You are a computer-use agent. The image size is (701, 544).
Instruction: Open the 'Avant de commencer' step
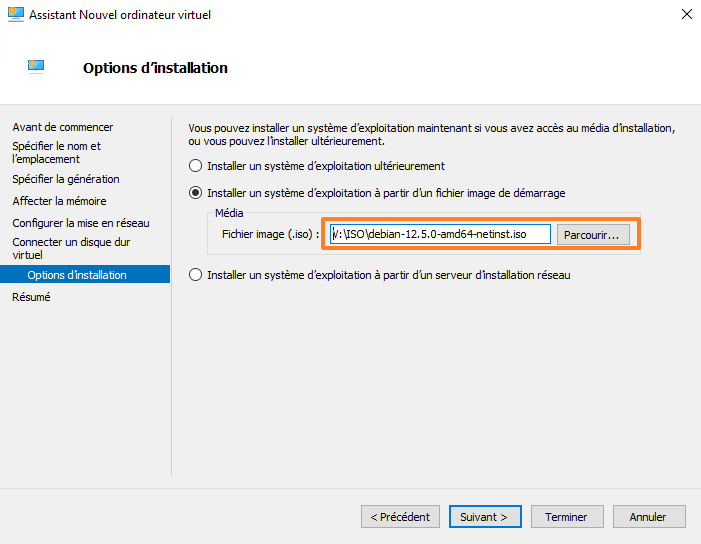(x=62, y=127)
